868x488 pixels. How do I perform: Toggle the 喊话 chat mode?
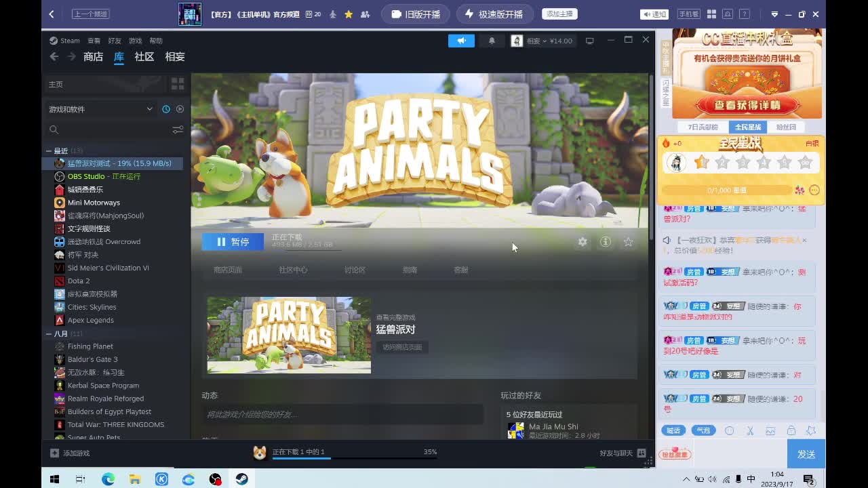(x=673, y=430)
